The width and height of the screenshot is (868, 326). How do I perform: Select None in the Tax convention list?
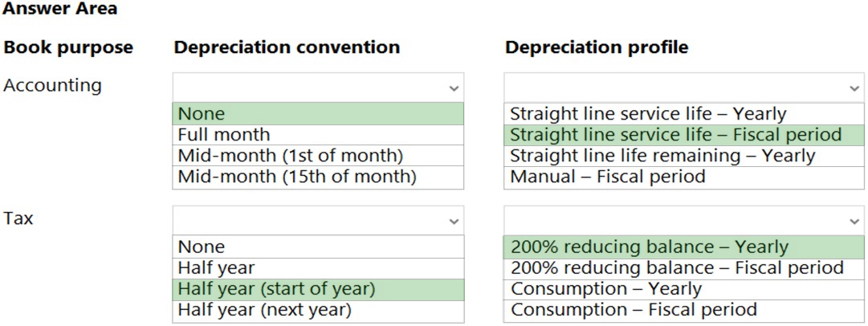point(318,247)
